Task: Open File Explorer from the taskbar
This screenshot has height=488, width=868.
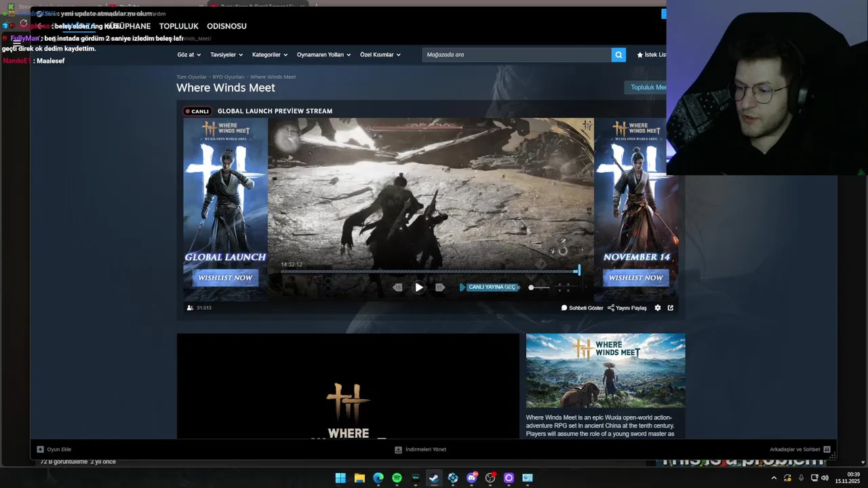Action: pos(359,478)
